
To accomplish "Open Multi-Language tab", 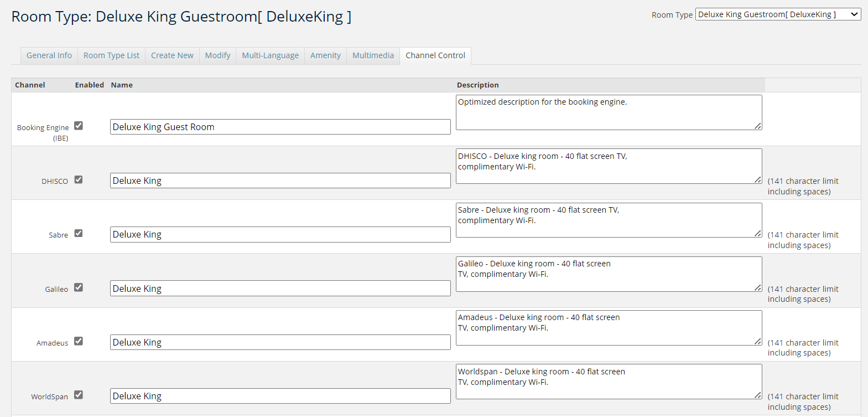I will (x=270, y=55).
